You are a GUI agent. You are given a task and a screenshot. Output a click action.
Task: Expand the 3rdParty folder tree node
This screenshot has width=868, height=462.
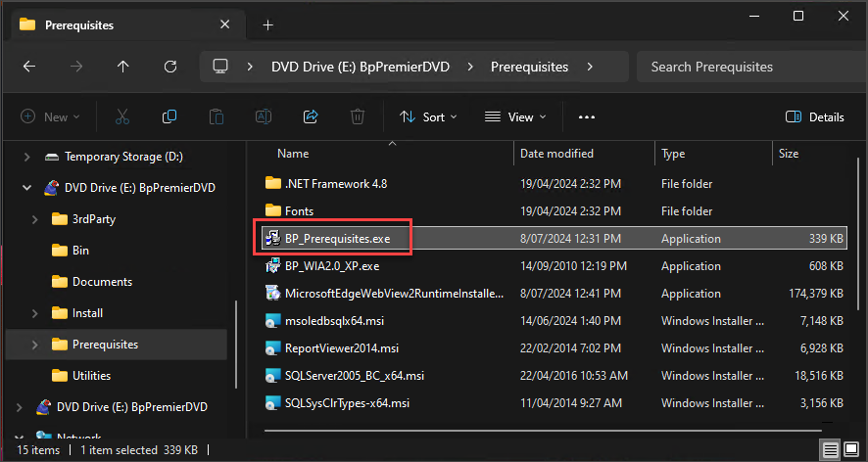click(x=35, y=219)
